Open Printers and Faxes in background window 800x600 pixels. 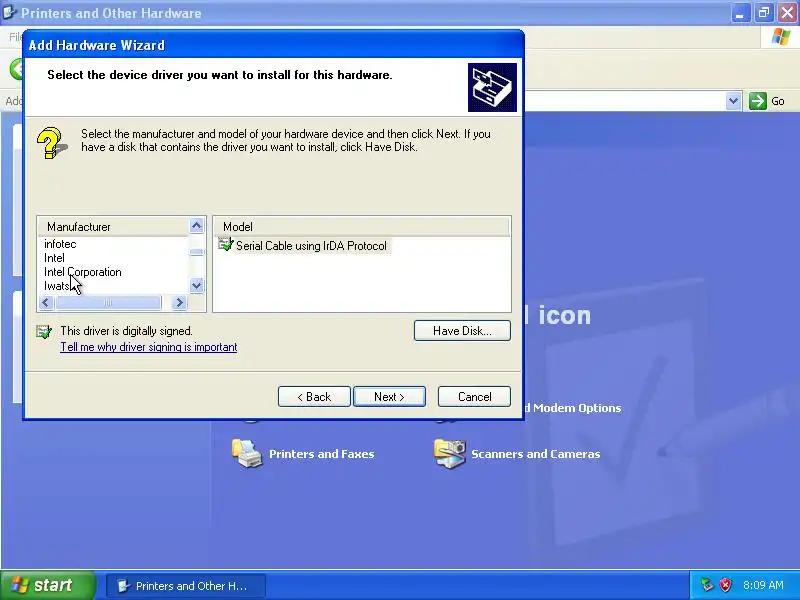pos(321,454)
